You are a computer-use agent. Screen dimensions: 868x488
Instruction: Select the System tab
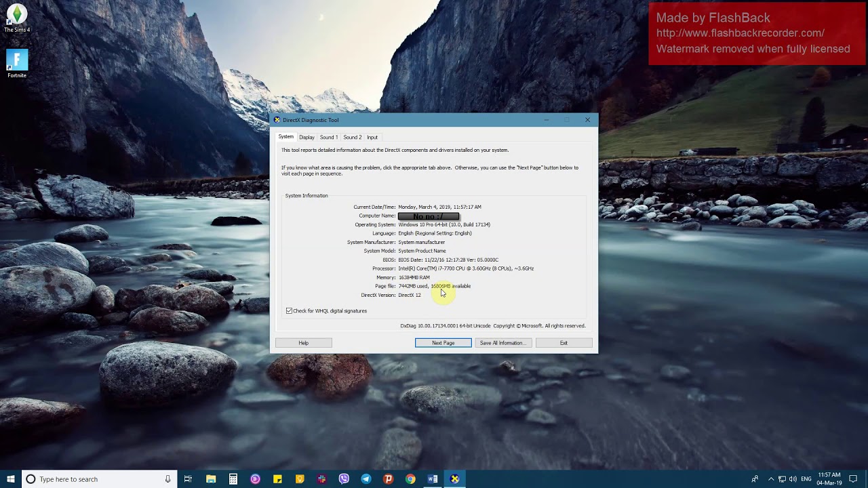point(286,137)
